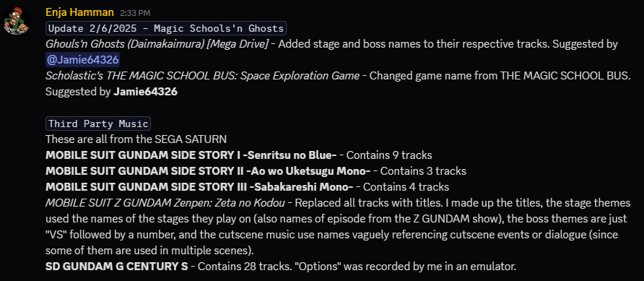Open Enja Hamman's profile avatar
The width and height of the screenshot is (644, 281).
click(x=17, y=21)
